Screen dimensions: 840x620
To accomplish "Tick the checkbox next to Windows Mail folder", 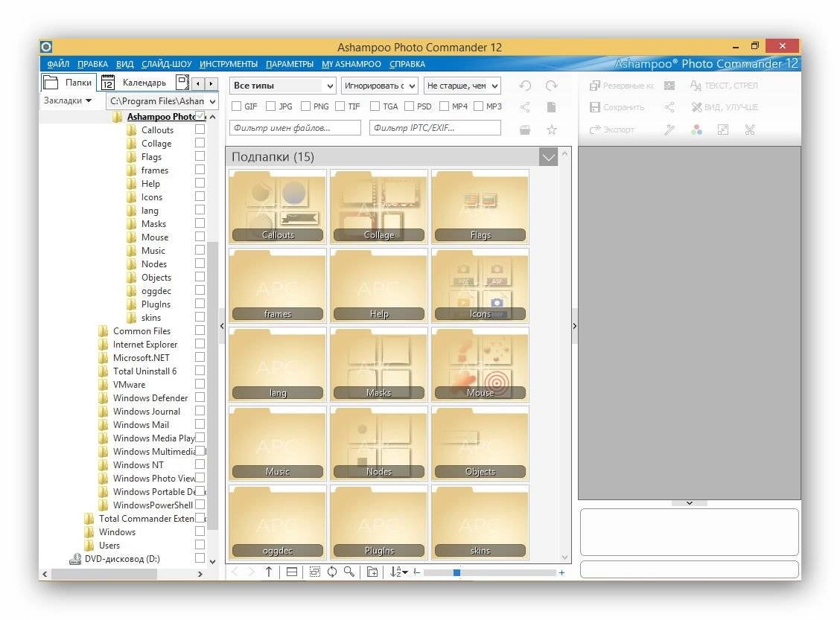I will [200, 424].
